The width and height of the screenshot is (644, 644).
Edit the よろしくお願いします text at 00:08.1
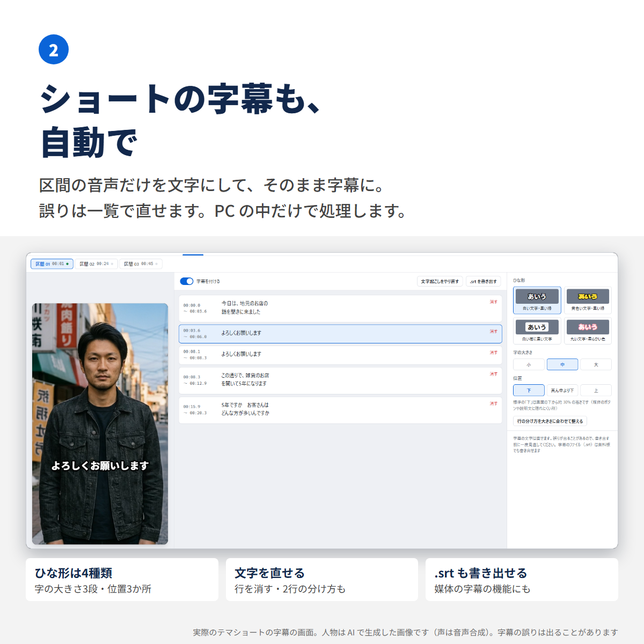click(241, 354)
